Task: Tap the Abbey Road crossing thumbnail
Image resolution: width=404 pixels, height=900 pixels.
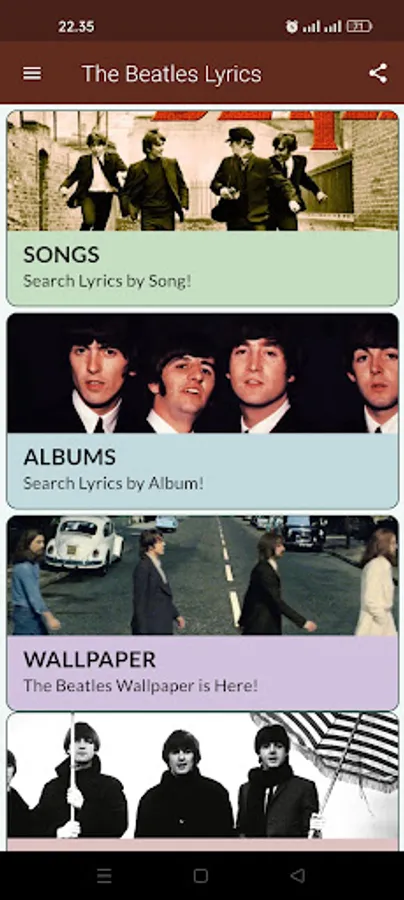Action: (x=203, y=575)
